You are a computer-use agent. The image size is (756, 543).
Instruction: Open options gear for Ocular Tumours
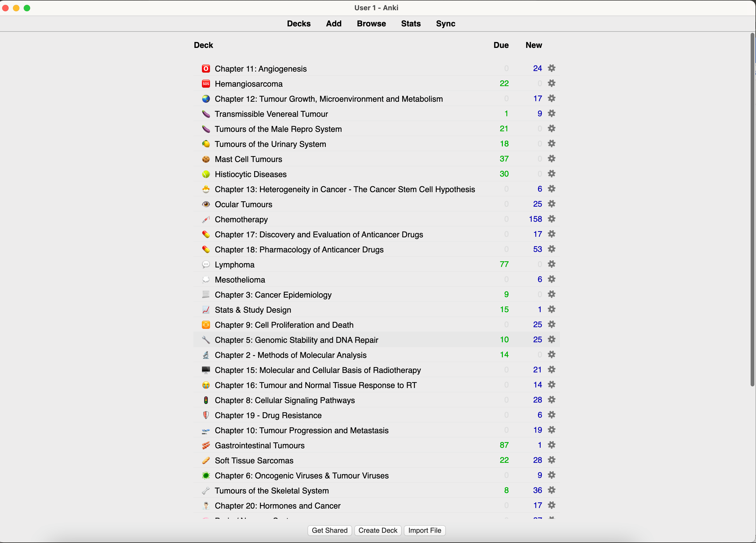click(552, 204)
